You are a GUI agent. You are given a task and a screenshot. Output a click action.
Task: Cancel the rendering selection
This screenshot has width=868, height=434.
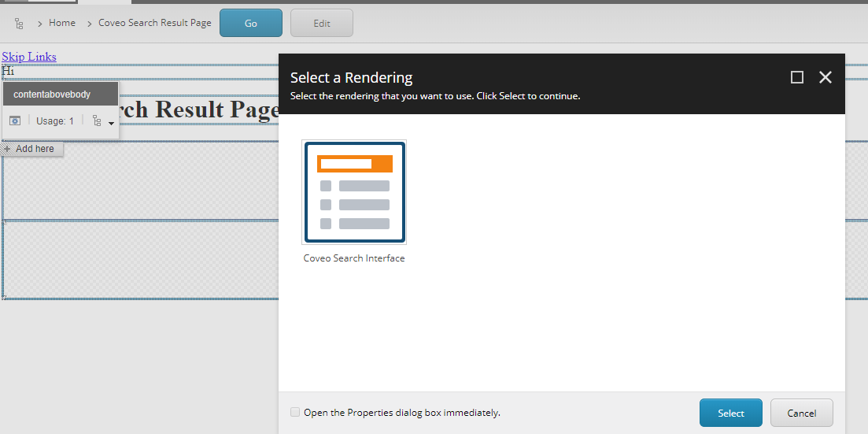tap(802, 413)
